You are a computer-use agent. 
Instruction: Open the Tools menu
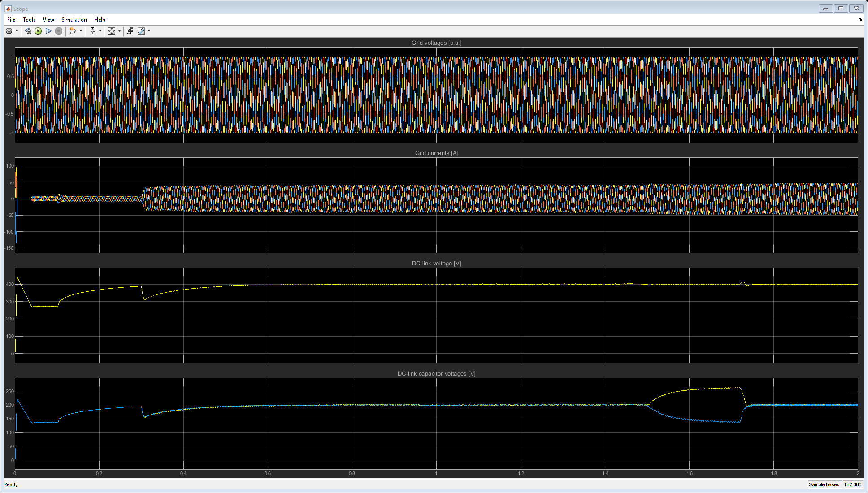tap(29, 20)
